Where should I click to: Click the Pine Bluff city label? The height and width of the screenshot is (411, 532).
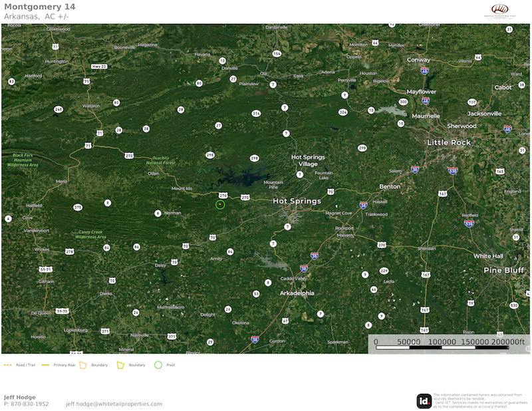[x=501, y=270]
